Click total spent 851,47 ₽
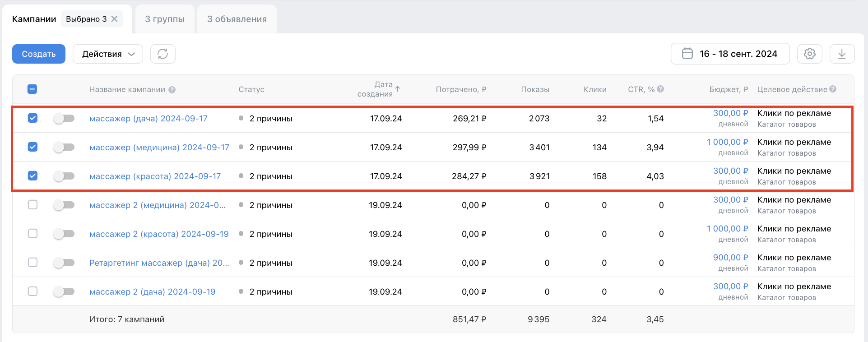Screen dimensions: 868x342 469,319
